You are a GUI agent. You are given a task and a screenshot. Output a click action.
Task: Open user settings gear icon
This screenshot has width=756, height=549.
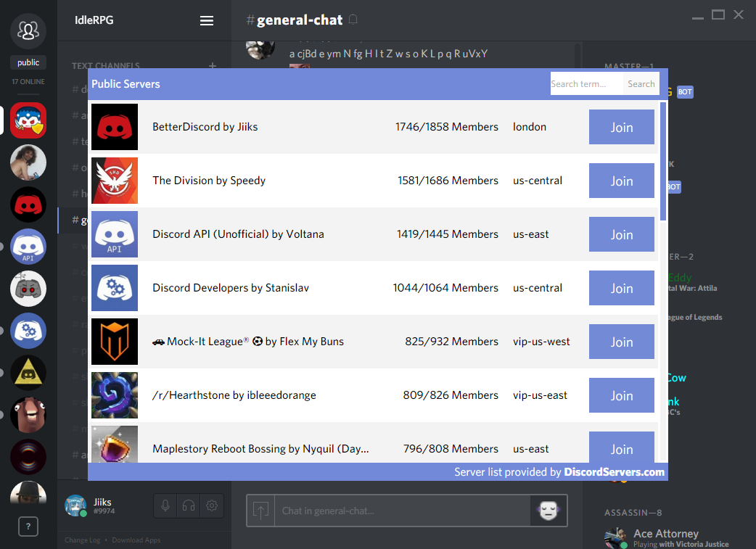coord(212,505)
